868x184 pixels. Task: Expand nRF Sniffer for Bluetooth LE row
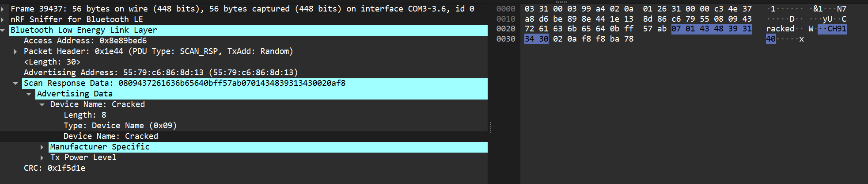pyautogui.click(x=3, y=19)
